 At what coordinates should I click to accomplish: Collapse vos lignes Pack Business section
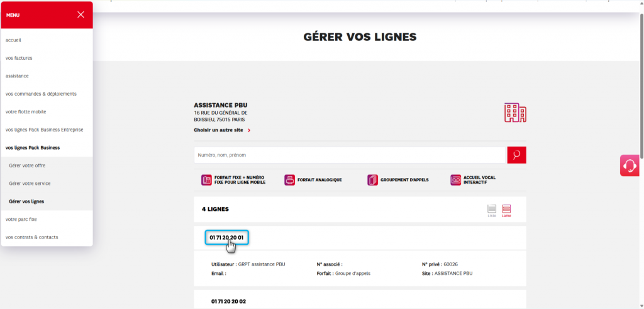pyautogui.click(x=33, y=147)
